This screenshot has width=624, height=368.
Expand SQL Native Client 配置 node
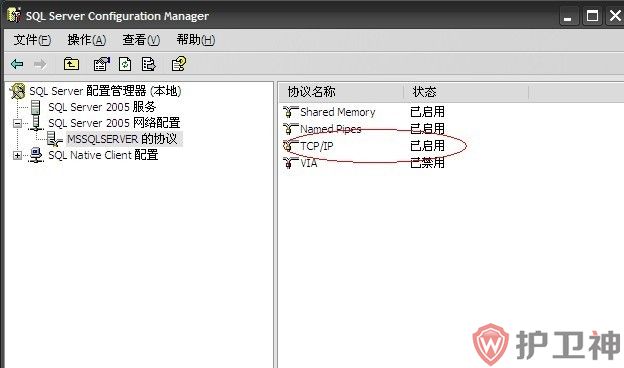point(17,155)
